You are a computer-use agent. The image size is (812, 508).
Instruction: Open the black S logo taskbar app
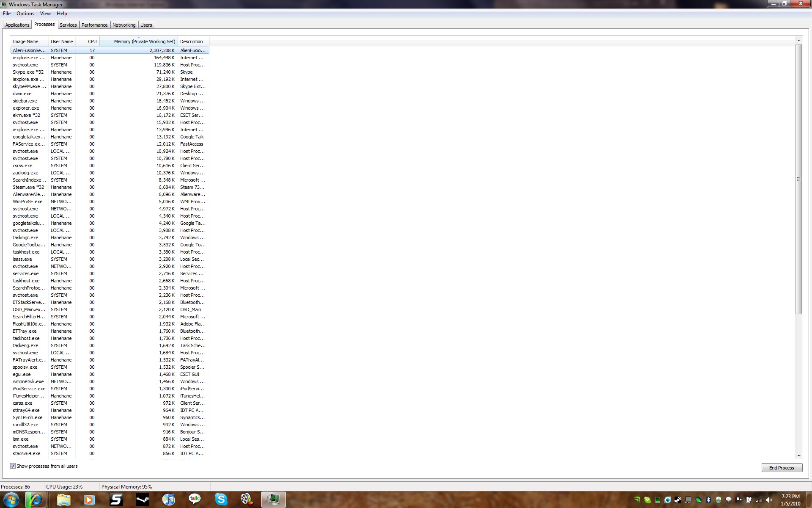point(116,500)
